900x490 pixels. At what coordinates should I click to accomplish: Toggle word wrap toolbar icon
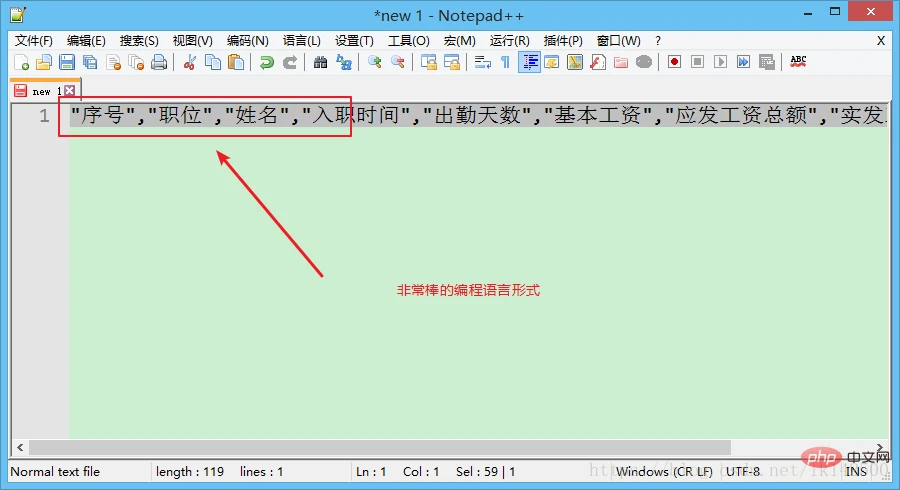tap(483, 62)
